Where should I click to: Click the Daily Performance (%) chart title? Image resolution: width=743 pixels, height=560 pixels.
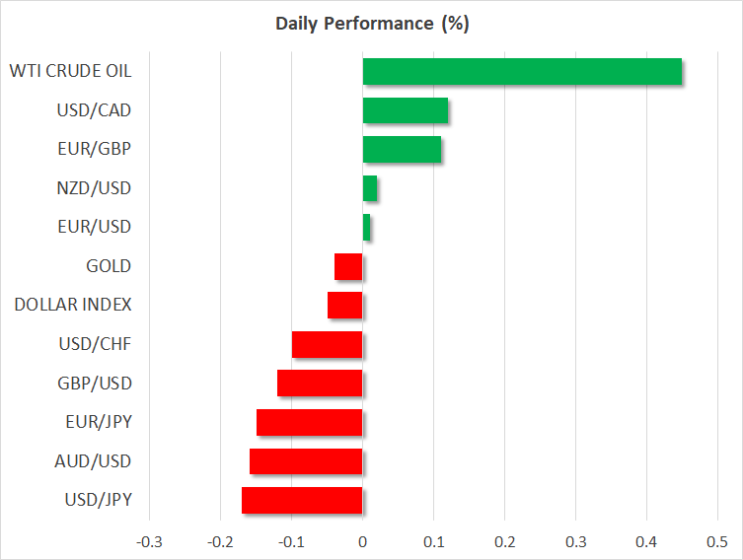click(x=371, y=24)
